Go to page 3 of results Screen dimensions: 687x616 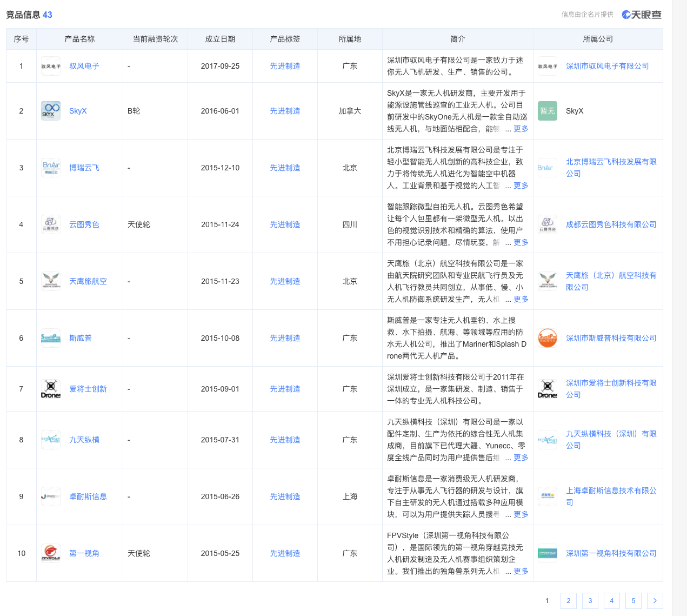coord(590,601)
